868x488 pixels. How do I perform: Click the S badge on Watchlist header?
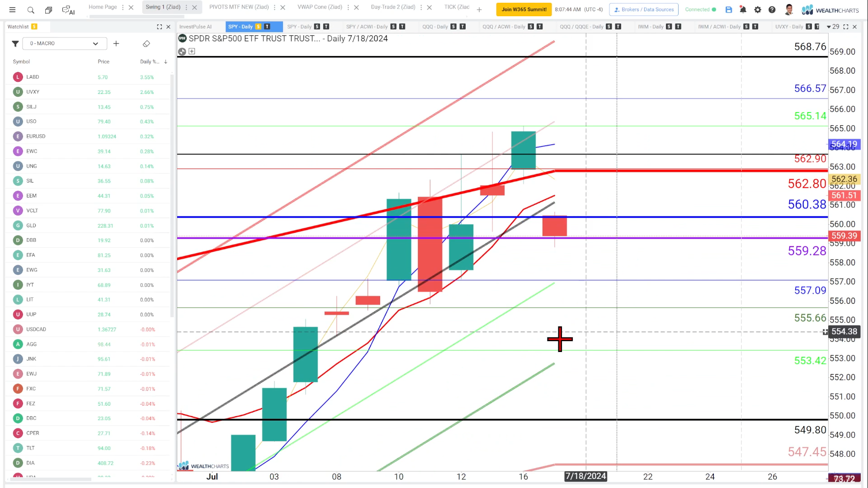point(34,27)
